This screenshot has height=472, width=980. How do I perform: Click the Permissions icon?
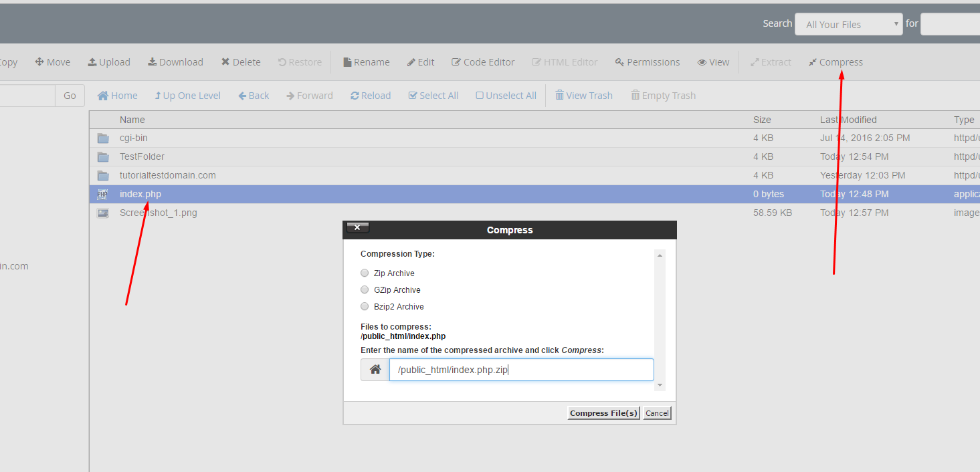pyautogui.click(x=647, y=62)
